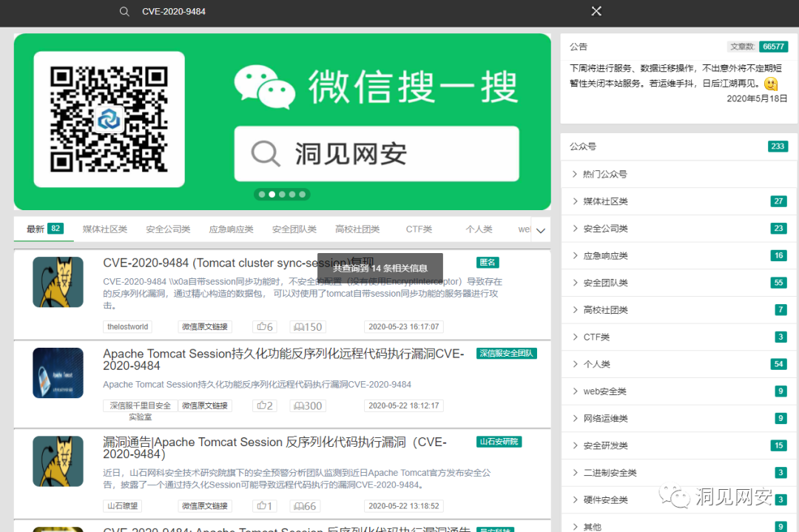Switch to the 安全公司类 tab
This screenshot has width=799, height=532.
(168, 229)
